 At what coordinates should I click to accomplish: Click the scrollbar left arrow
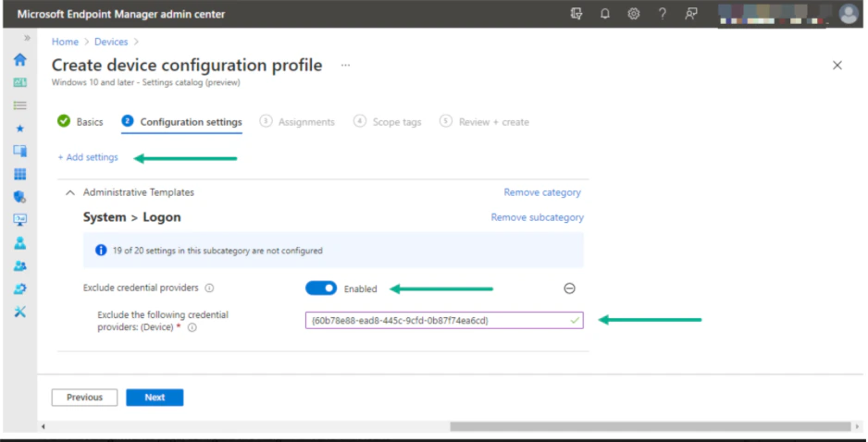point(43,426)
